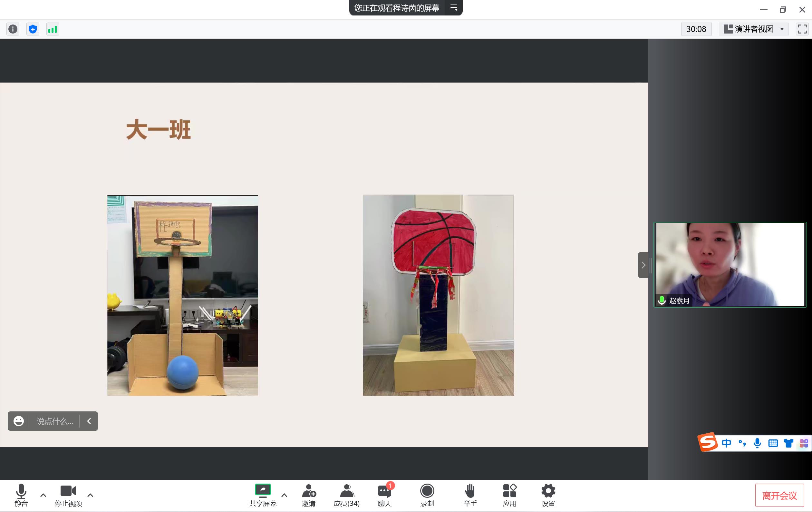Open the Sogou soft keyboard icon

773,443
